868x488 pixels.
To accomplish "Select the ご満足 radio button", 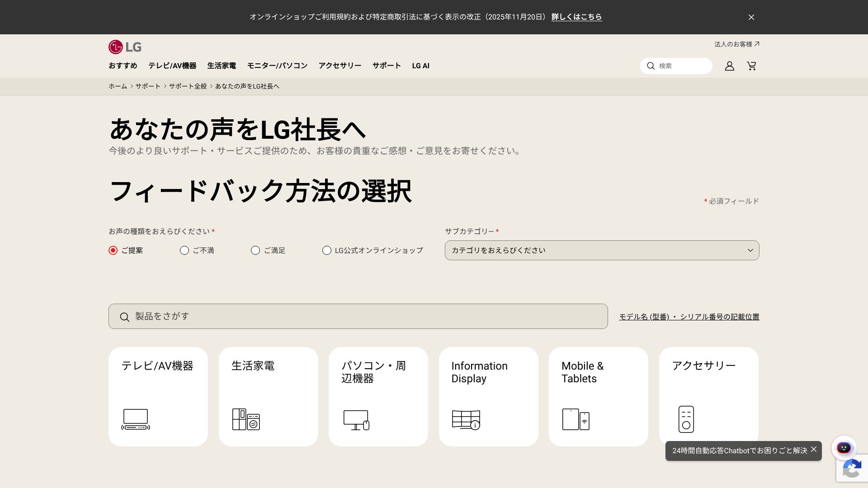I will (255, 250).
